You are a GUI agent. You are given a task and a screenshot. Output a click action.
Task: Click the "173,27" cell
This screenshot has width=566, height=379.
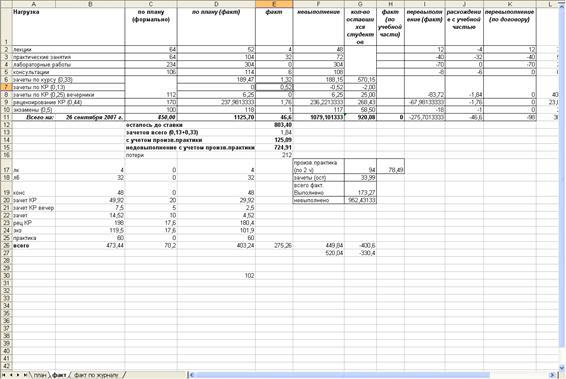pyautogui.click(x=360, y=189)
